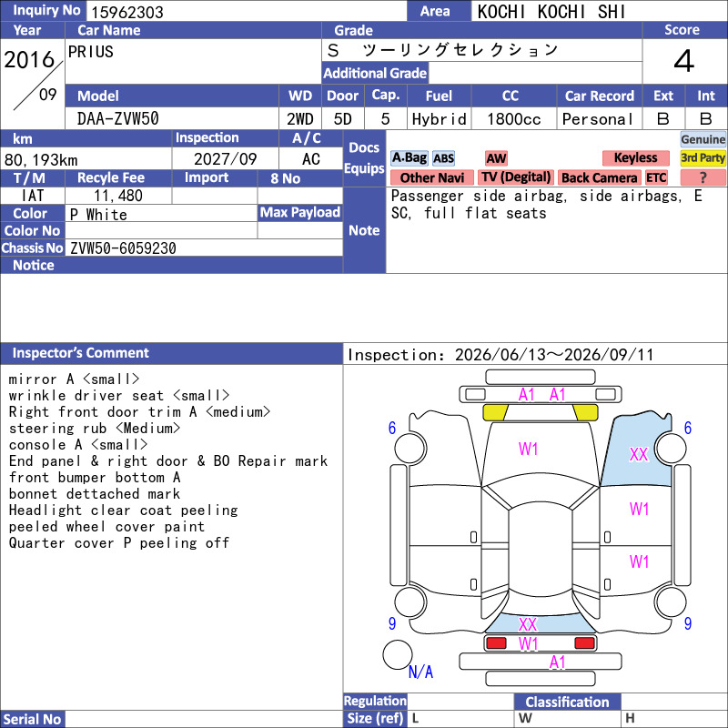
Task: Select inquiry number 15962303
Action: pyautogui.click(x=126, y=12)
